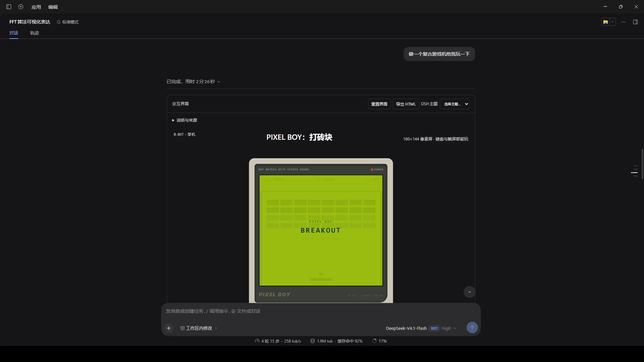Click the 导出 HTML button
644x362 pixels.
406,104
